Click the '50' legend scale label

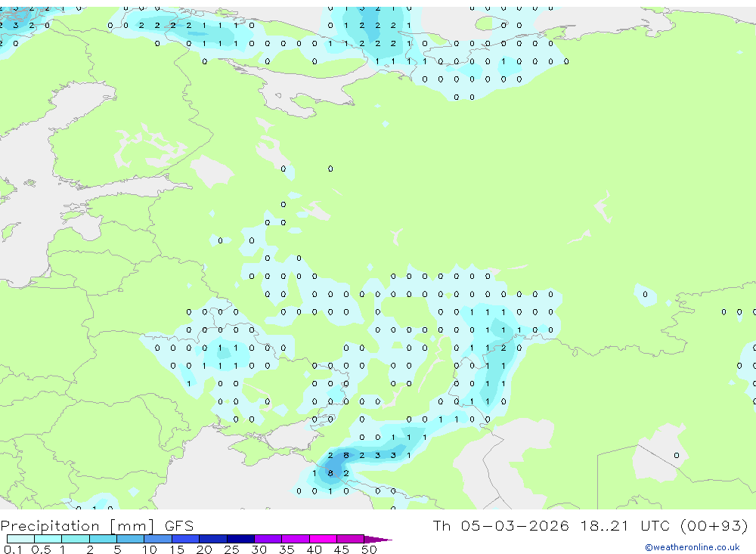pyautogui.click(x=370, y=549)
